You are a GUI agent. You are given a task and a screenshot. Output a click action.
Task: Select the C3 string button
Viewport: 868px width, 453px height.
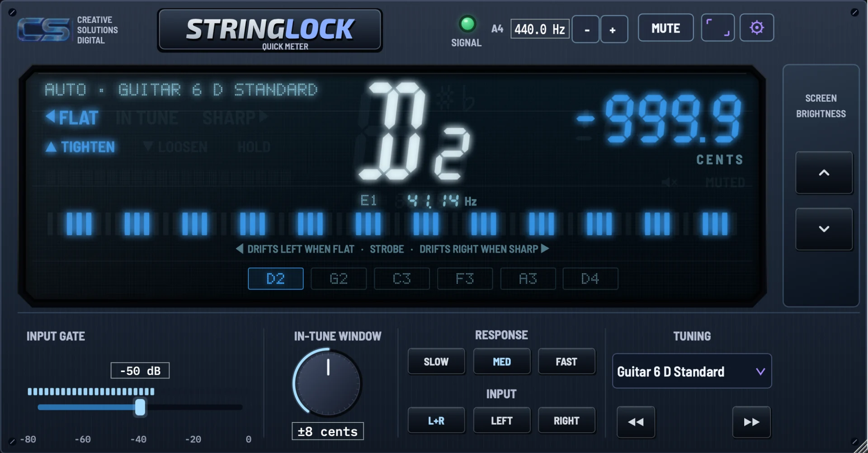click(x=402, y=278)
